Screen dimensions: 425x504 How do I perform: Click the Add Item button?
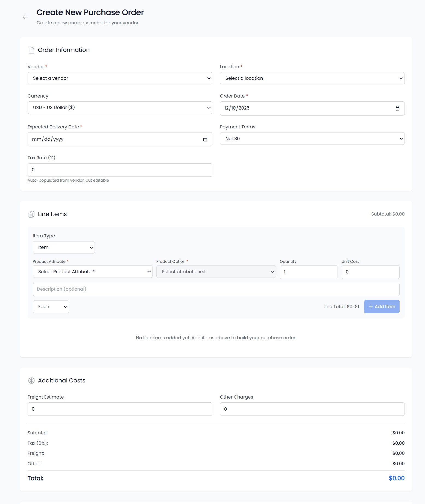(x=382, y=307)
